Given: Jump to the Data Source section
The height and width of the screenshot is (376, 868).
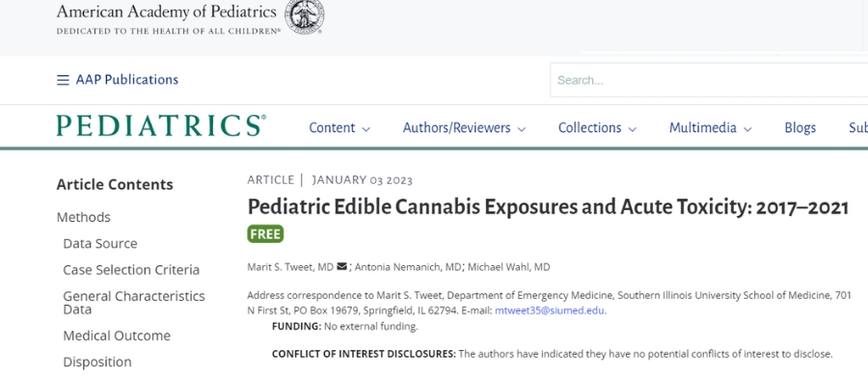Looking at the screenshot, I should (100, 244).
